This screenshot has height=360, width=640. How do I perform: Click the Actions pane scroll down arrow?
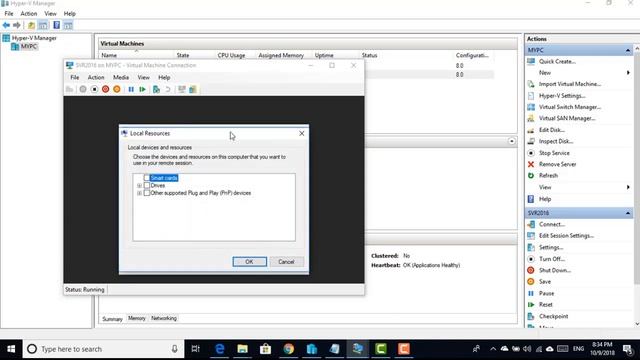click(x=637, y=324)
